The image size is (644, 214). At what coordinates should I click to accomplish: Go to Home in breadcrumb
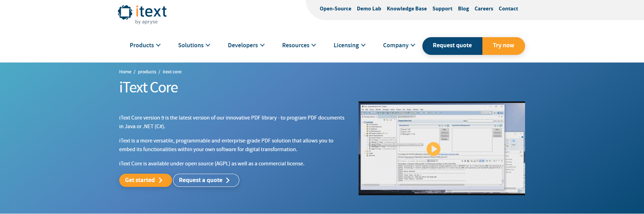click(125, 72)
